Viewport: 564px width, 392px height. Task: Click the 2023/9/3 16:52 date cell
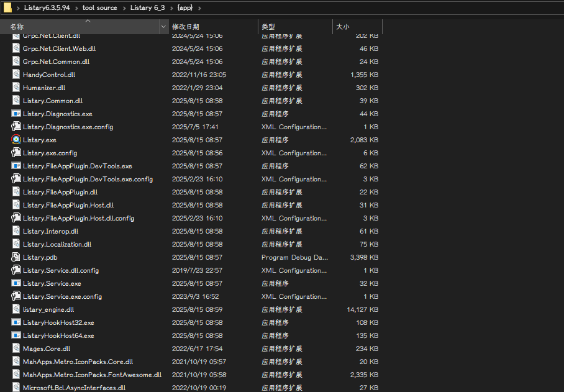pyautogui.click(x=195, y=296)
